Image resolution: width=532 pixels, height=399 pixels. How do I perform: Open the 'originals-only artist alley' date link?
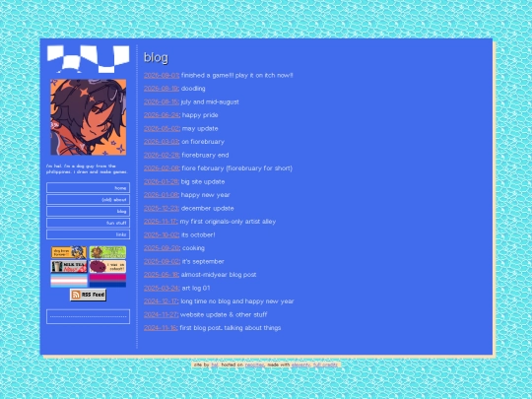tap(161, 222)
